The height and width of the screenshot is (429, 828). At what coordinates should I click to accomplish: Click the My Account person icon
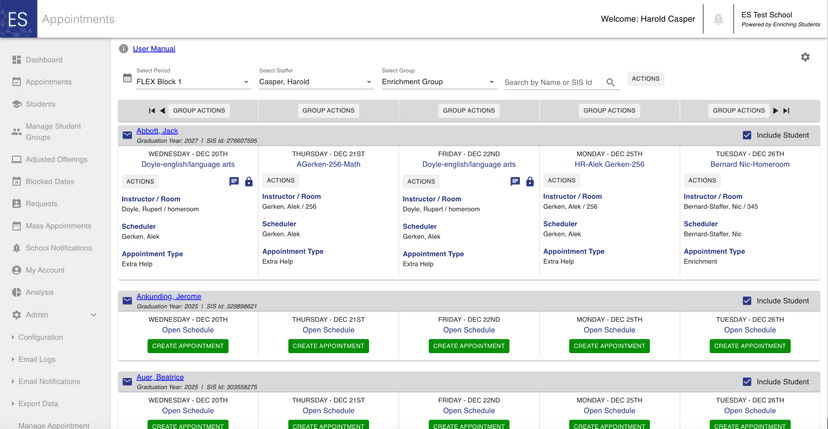pos(16,270)
